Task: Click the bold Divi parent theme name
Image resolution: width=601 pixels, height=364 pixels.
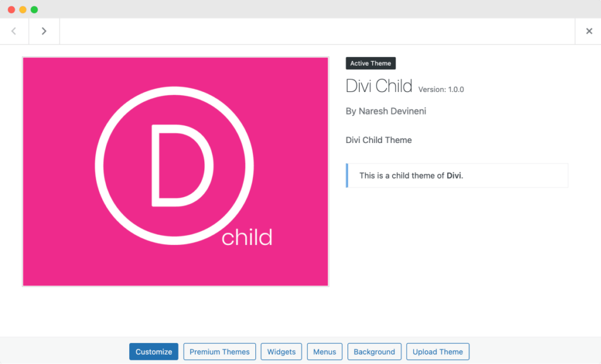Action: coord(454,176)
